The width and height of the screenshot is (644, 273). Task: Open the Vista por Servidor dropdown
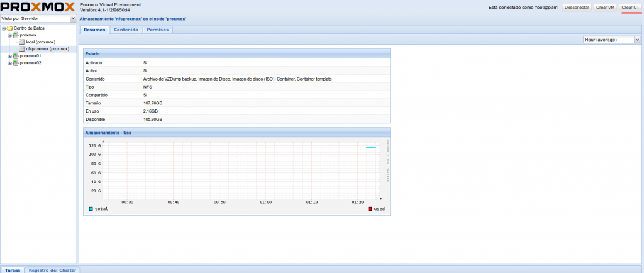(x=73, y=19)
